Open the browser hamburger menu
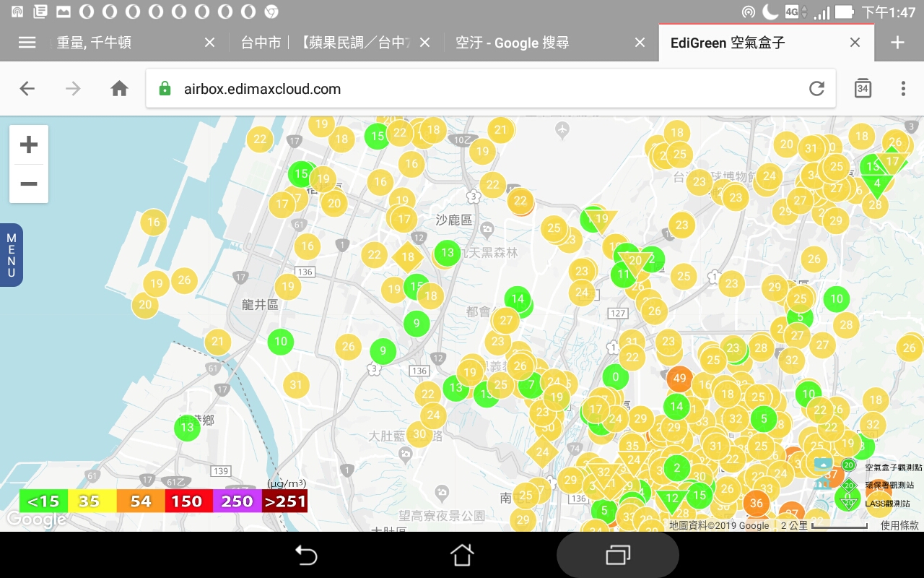The width and height of the screenshot is (924, 578). pyautogui.click(x=27, y=43)
